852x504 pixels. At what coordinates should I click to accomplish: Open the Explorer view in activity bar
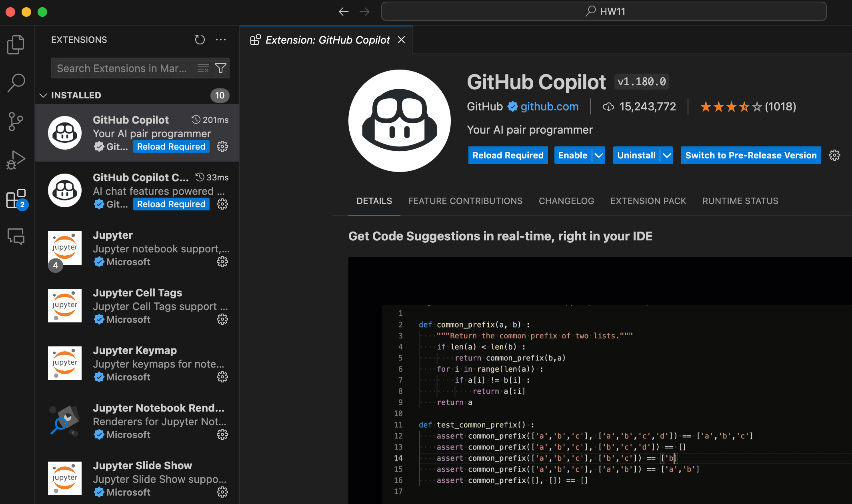pyautogui.click(x=16, y=44)
